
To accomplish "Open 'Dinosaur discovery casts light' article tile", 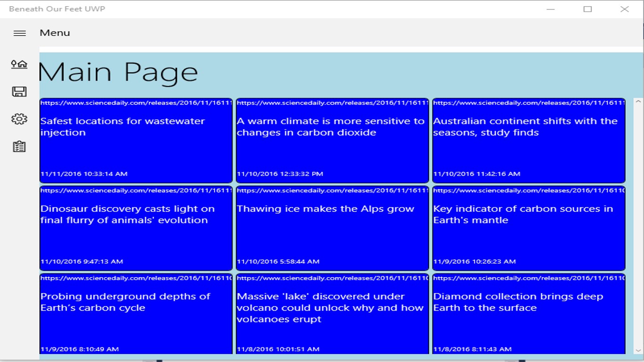I will tap(136, 228).
